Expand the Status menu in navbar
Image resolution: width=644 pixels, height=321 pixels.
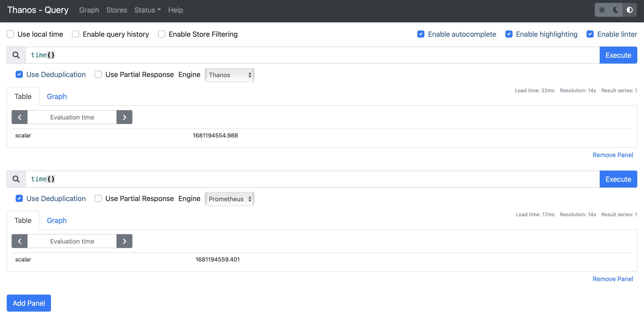coord(148,10)
